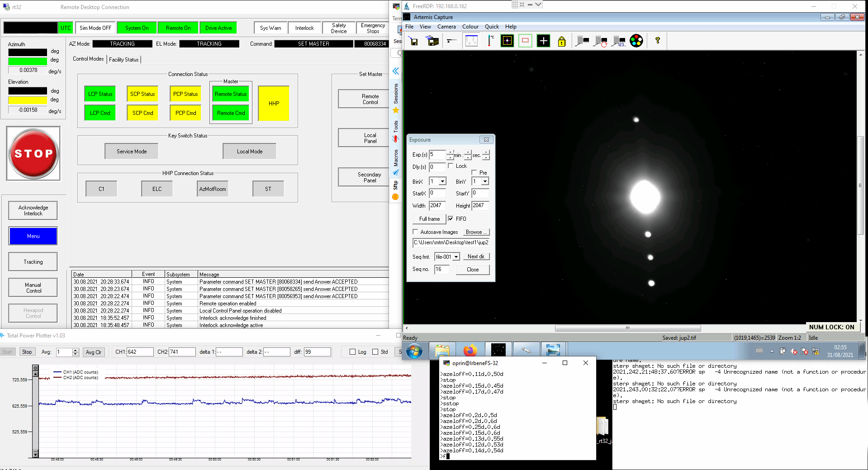Toggle the Drive Active indicator
The image size is (868, 470).
coord(218,28)
